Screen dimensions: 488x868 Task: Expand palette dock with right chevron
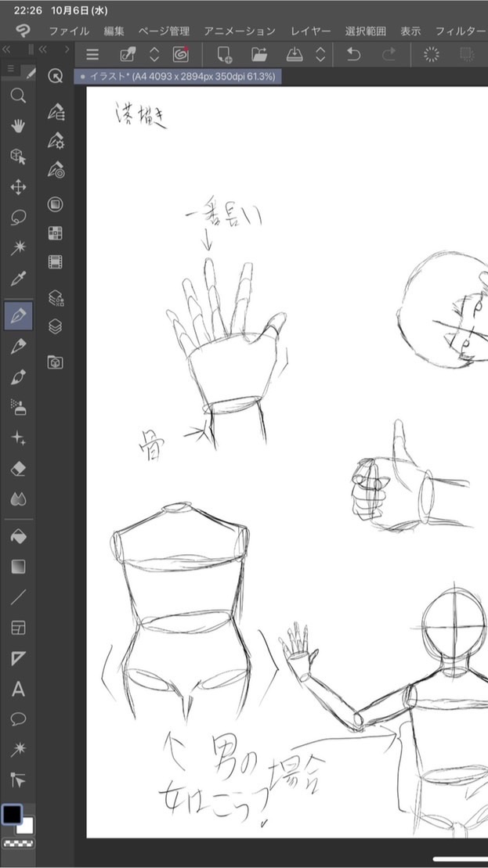(67, 49)
